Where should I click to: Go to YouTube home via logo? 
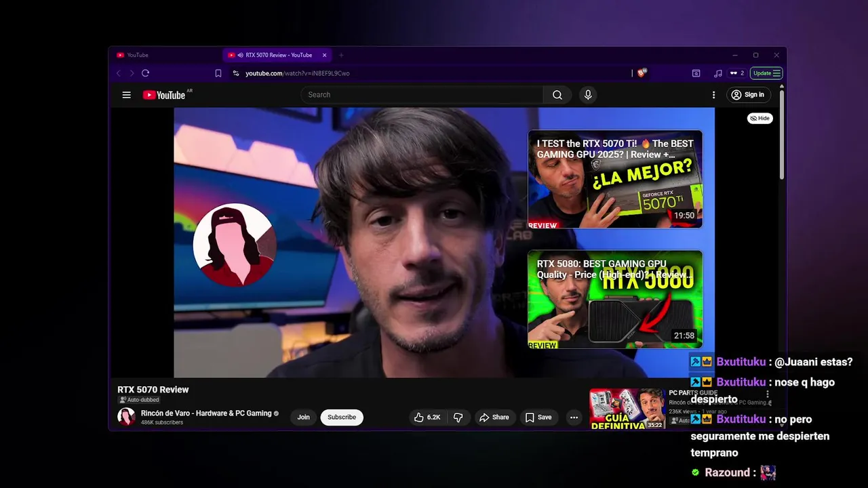[164, 95]
